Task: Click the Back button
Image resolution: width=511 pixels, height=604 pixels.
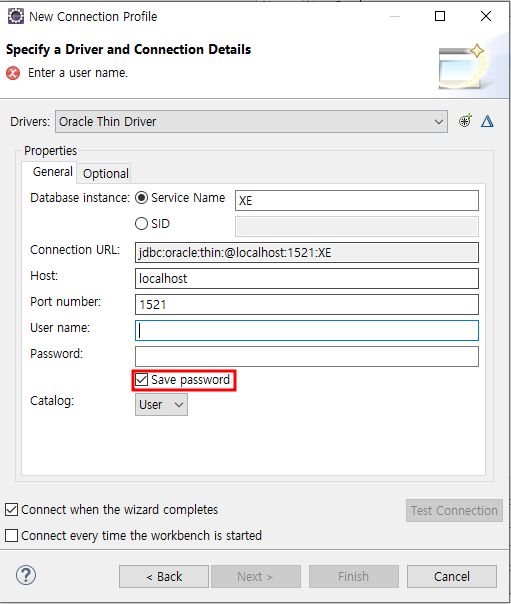Action: pyautogui.click(x=164, y=577)
